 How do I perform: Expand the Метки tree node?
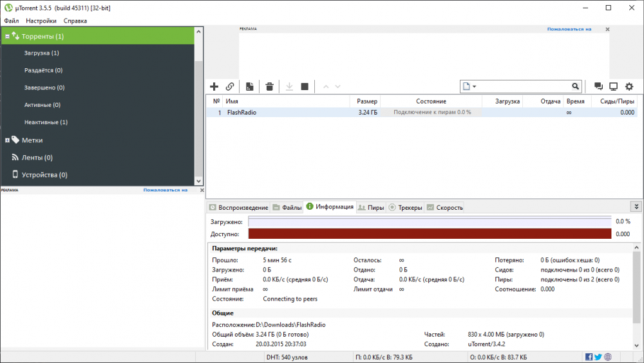click(7, 140)
